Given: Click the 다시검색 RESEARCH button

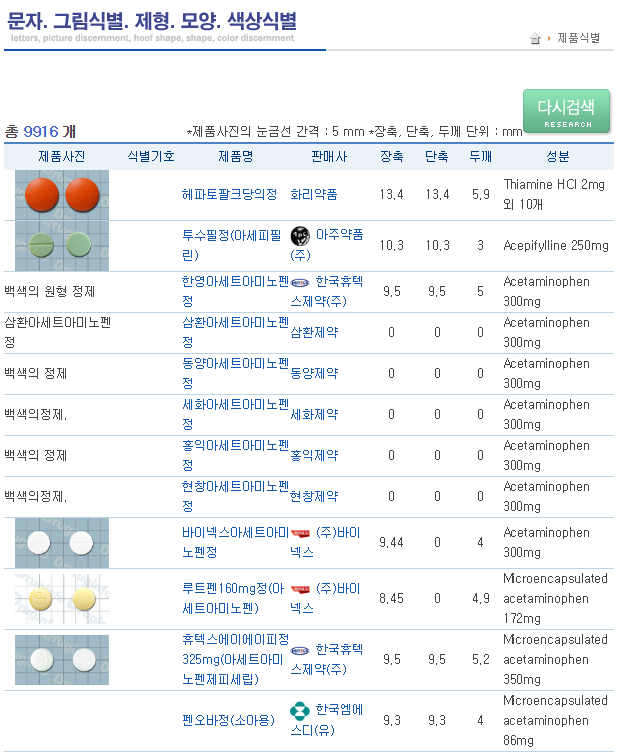Looking at the screenshot, I should (x=566, y=112).
